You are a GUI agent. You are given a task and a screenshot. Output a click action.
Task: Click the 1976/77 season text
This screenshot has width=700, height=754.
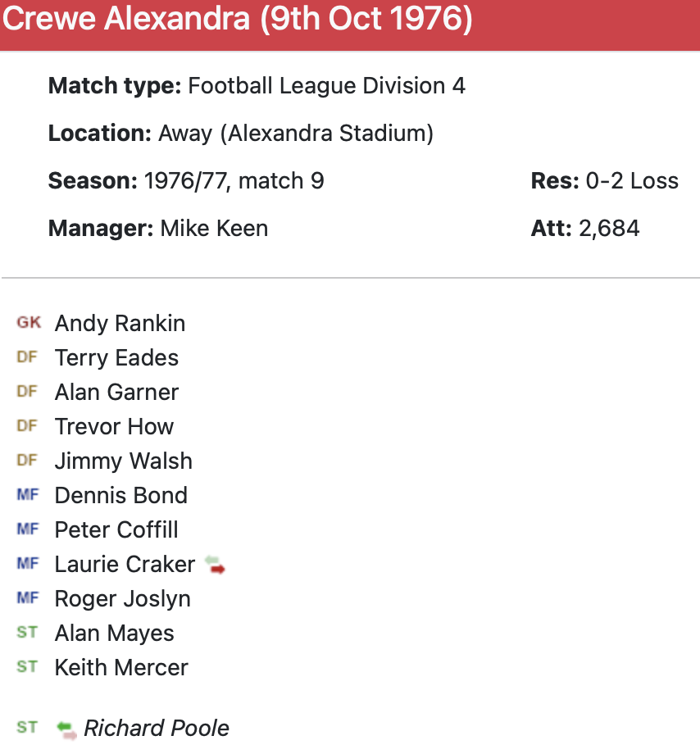[x=187, y=180]
